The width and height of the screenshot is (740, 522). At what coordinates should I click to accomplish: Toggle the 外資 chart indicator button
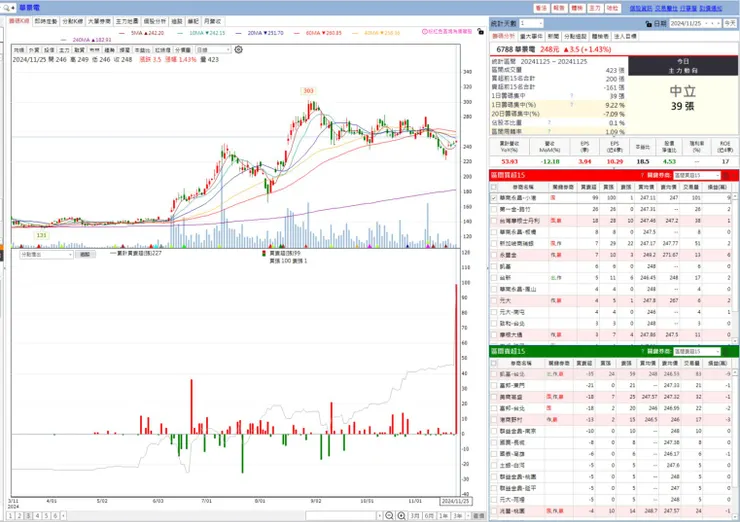(x=34, y=50)
